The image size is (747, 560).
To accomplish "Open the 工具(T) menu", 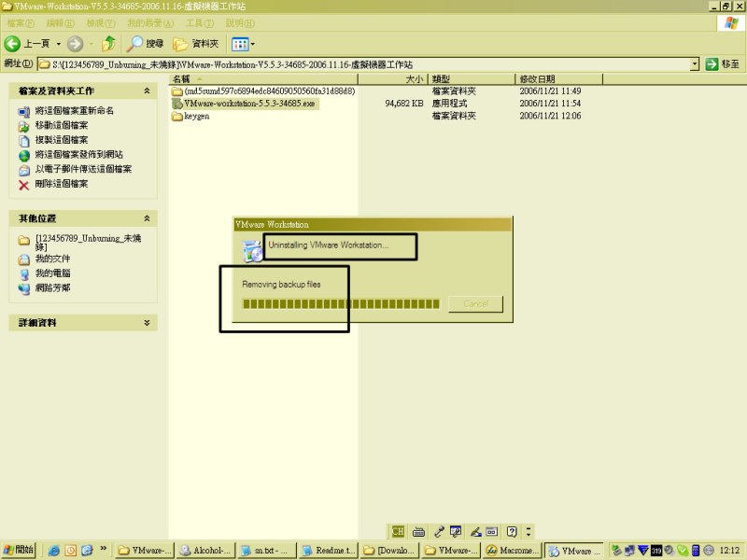I will point(200,22).
